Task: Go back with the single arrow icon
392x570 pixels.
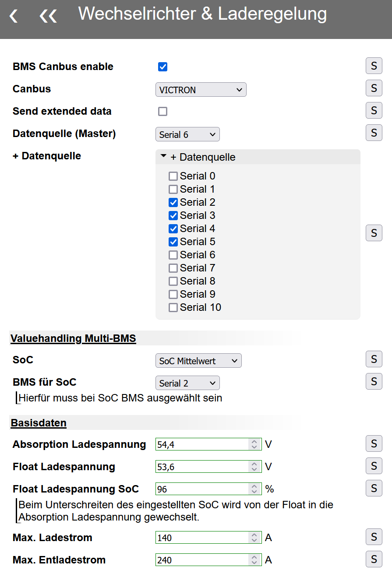Action: pyautogui.click(x=14, y=16)
